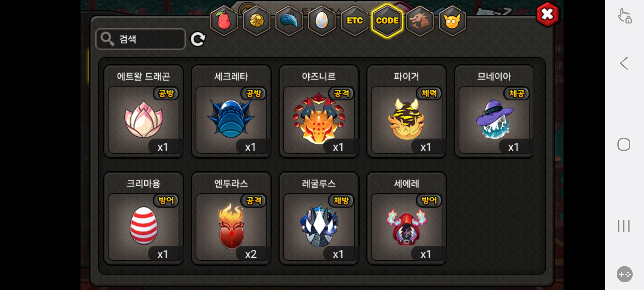Select the 엔트라스 flaming egg x2
The width and height of the screenshot is (644, 290).
pos(231,219)
